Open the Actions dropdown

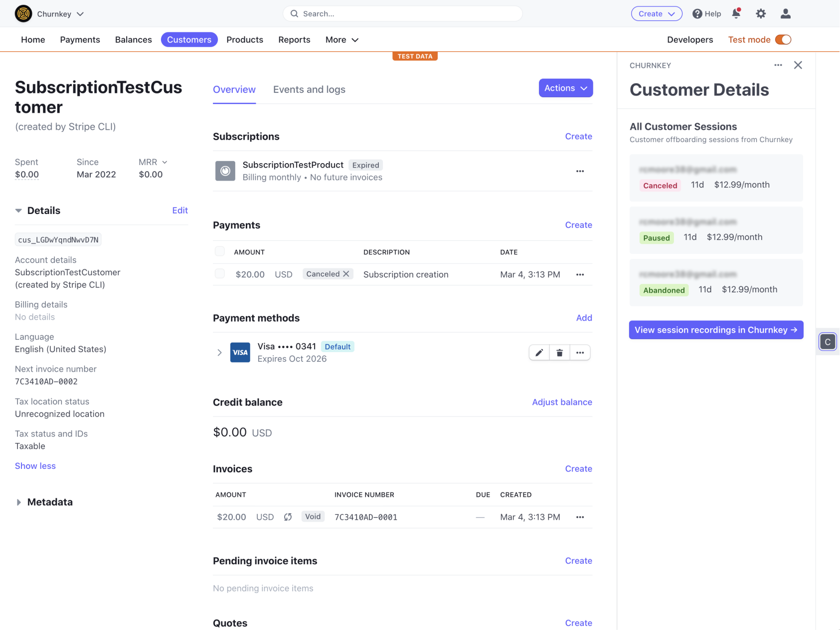pos(565,88)
